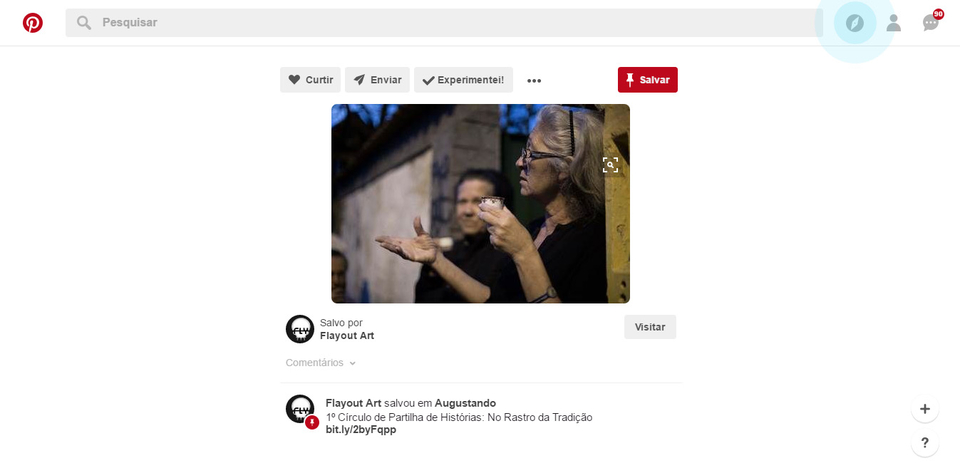
Task: Click the Flayout Art avatar next to Salvo por
Action: (x=300, y=329)
